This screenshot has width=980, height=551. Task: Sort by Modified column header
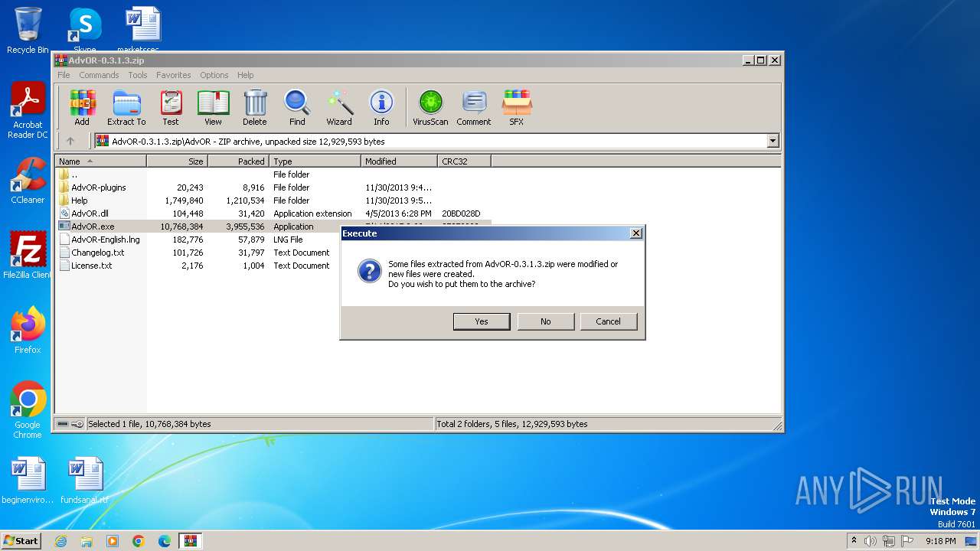point(399,161)
